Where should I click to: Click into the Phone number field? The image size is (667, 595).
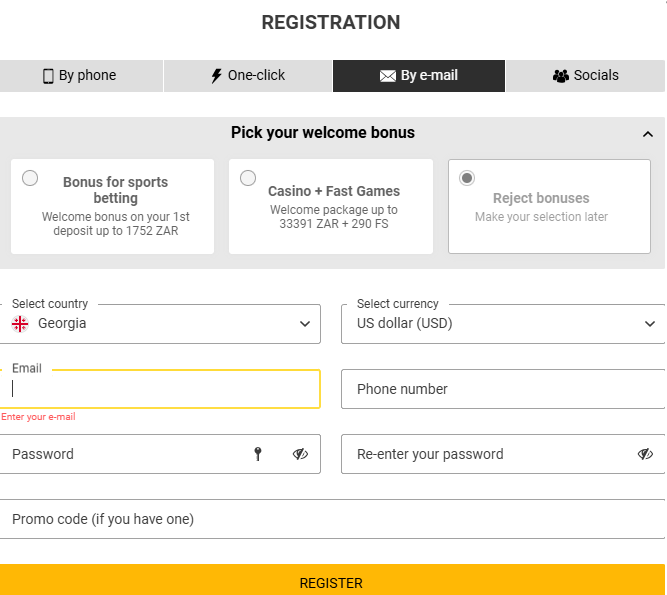503,389
